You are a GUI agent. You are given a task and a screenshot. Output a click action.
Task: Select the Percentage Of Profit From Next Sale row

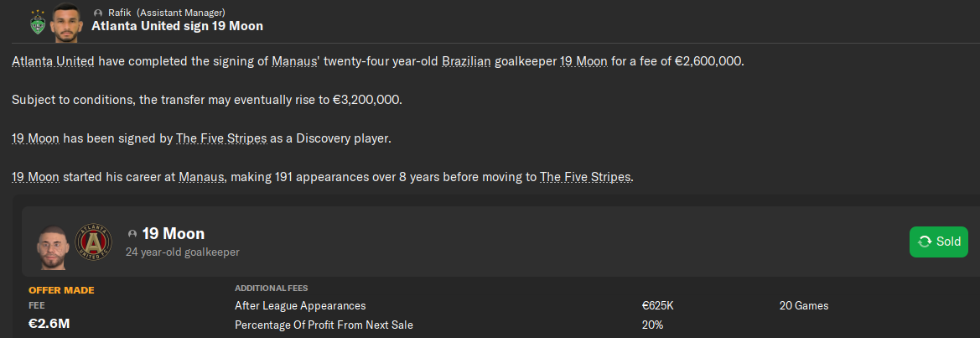click(x=324, y=325)
